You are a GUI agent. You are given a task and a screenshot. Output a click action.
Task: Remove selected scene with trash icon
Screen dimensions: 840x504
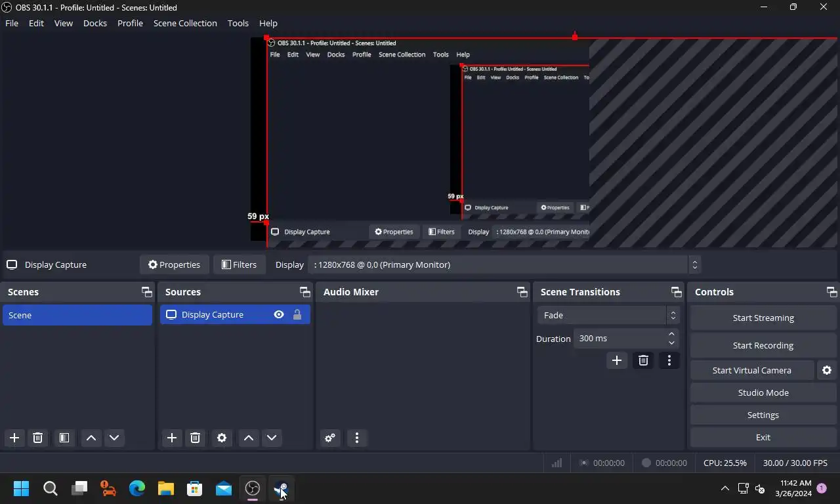[x=37, y=438]
